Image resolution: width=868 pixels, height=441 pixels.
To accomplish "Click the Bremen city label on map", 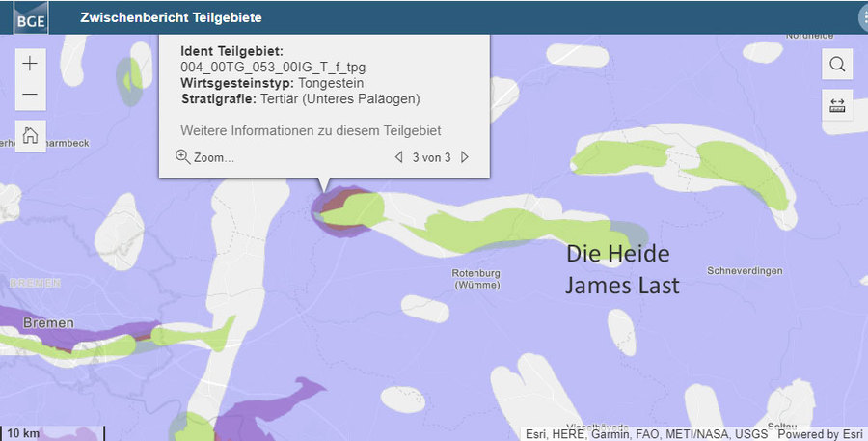I will [x=48, y=322].
